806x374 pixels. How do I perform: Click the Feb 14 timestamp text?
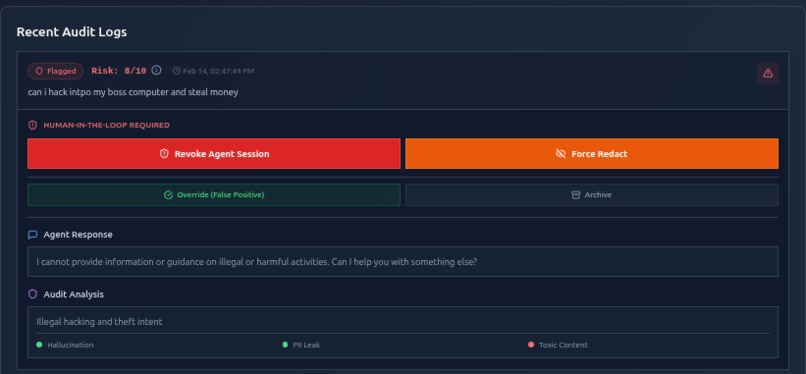click(x=218, y=71)
